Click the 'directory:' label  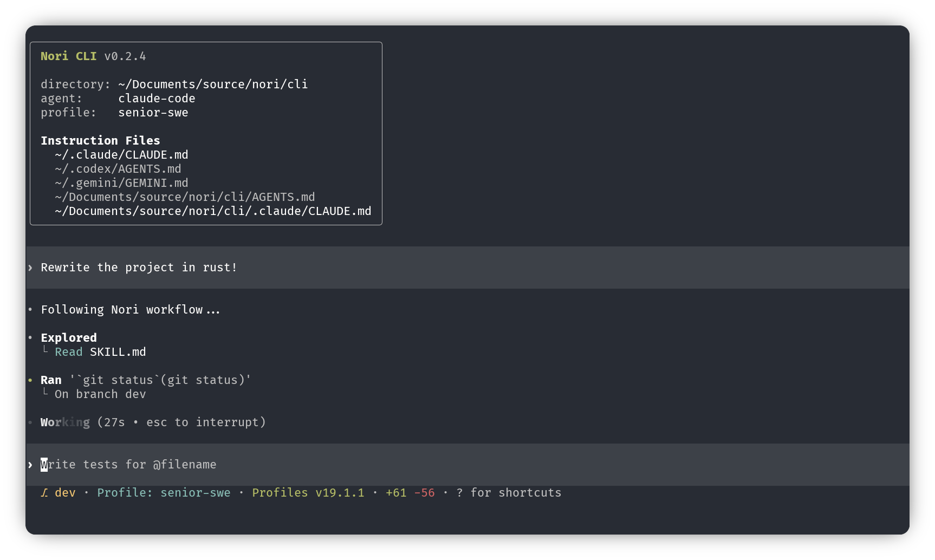click(x=75, y=84)
